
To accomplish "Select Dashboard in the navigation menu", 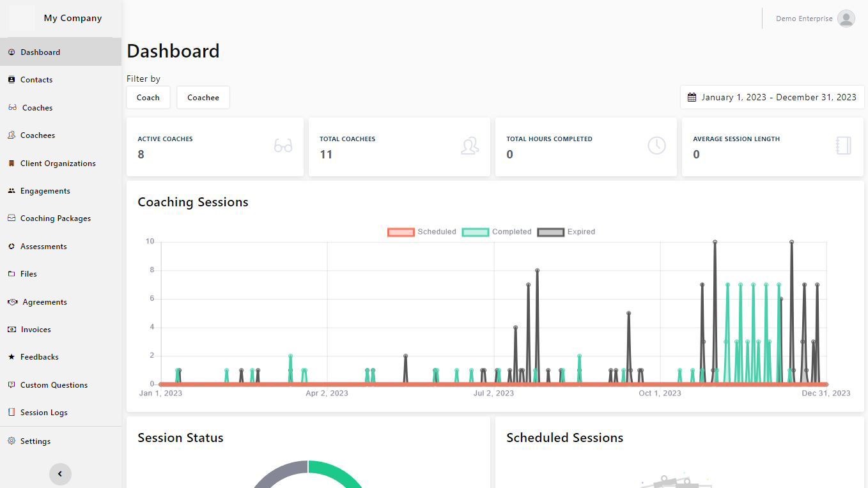I will (x=11, y=51).
